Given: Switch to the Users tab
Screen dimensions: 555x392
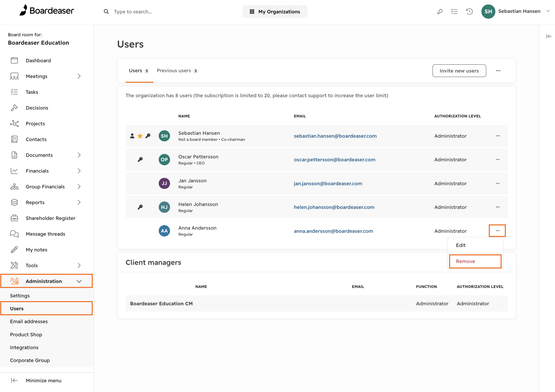Looking at the screenshot, I should coord(139,71).
